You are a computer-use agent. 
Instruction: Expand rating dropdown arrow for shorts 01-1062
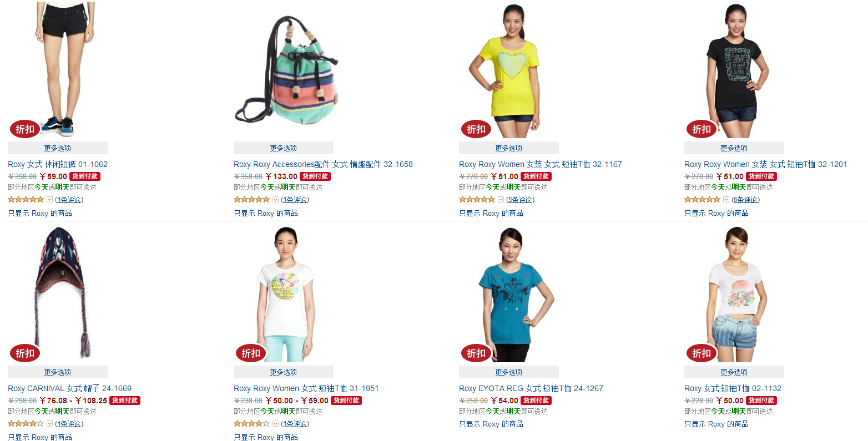click(x=49, y=200)
